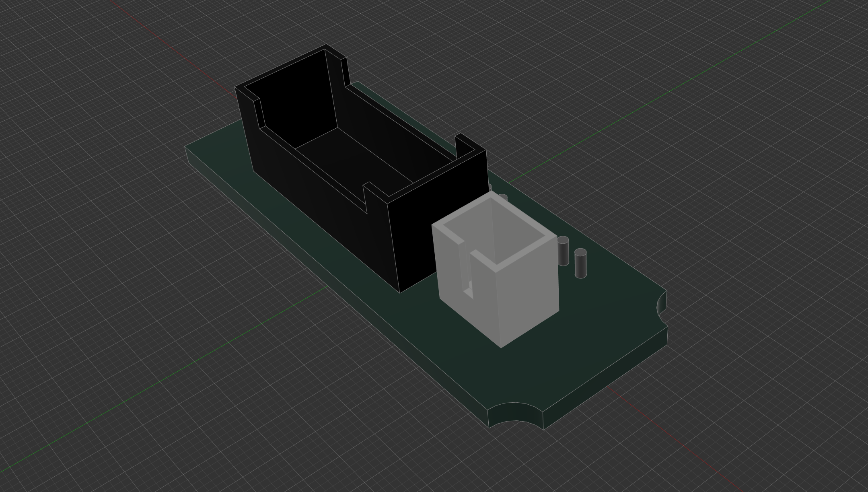Click the semicircular notch on PCB bottom edge
The height and width of the screenshot is (492, 868).
(515, 414)
